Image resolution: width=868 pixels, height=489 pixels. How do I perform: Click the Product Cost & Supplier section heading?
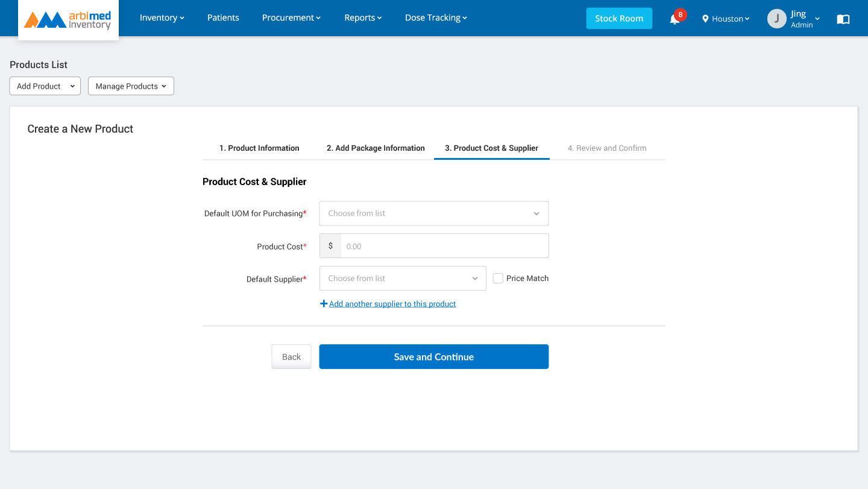[254, 181]
